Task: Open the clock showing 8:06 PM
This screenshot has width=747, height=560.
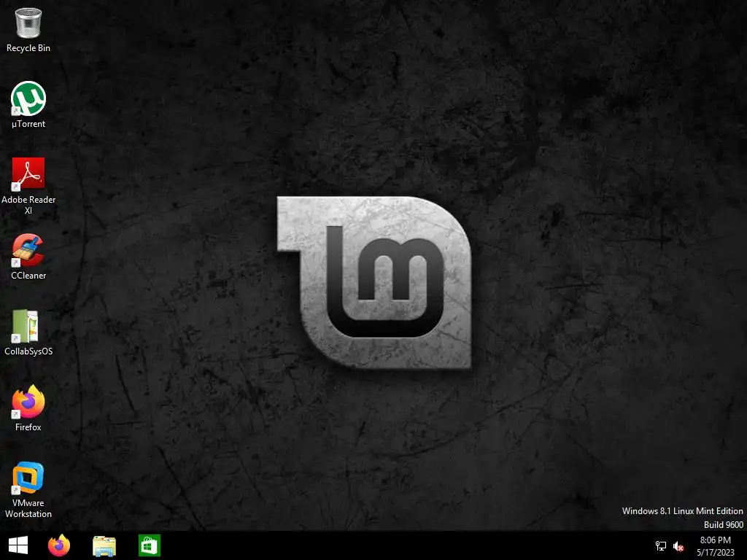Action: click(715, 546)
